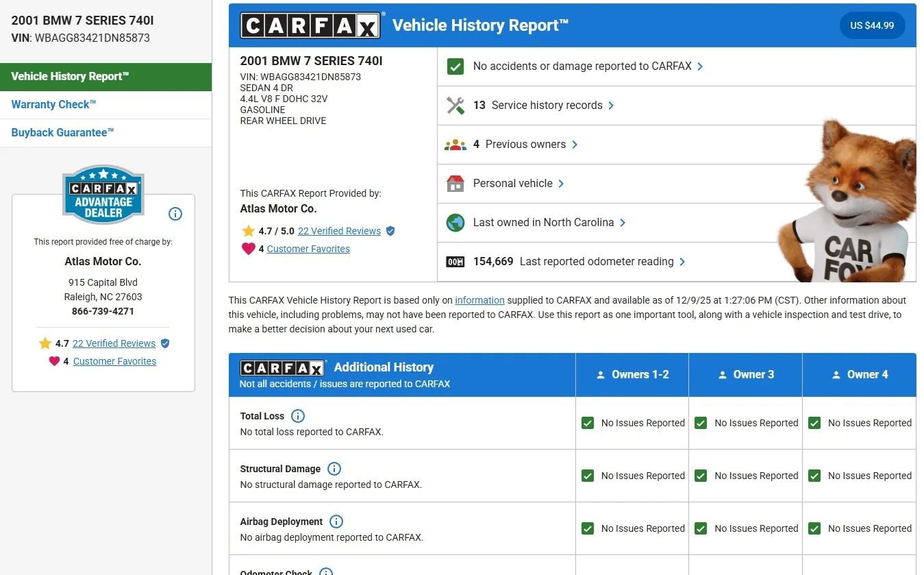This screenshot has width=924, height=575.
Task: Expand Last owned in North Carolina details
Action: tap(549, 223)
